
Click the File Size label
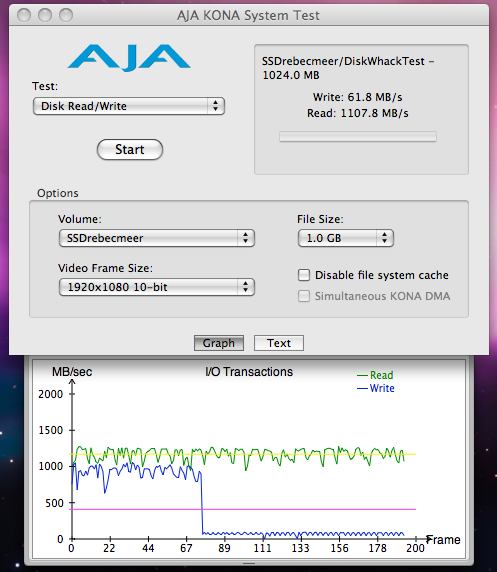tap(320, 219)
